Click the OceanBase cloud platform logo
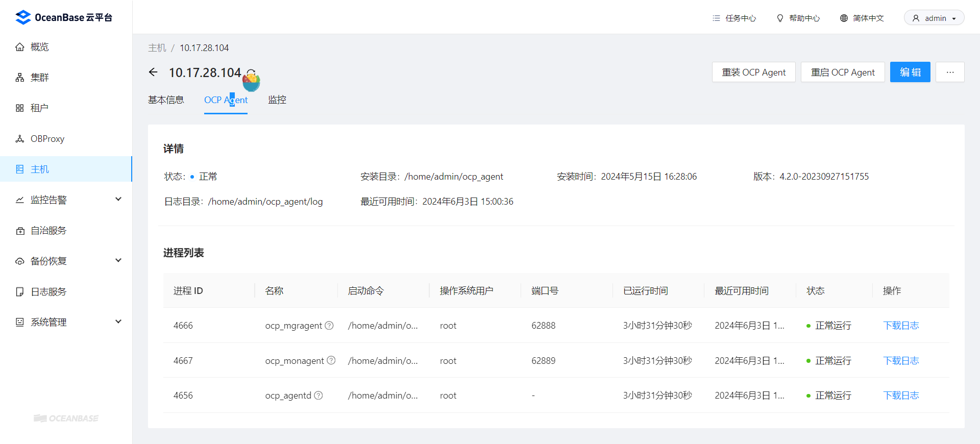 click(64, 17)
